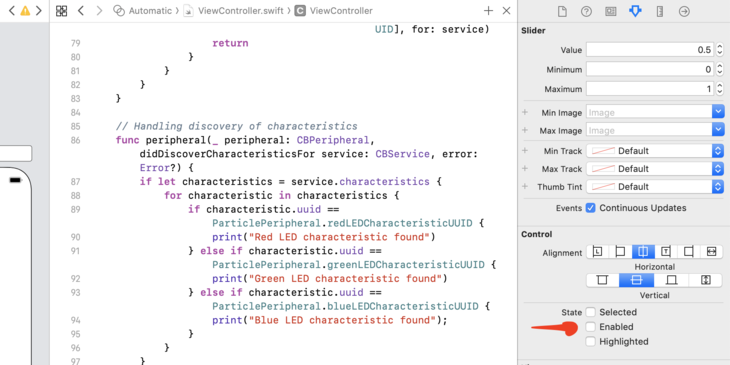Toggle the Continuous Updates checkbox

[x=590, y=208]
